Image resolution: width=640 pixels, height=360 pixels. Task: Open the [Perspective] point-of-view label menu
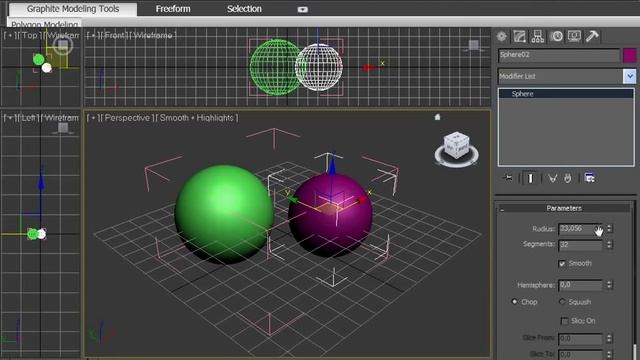tap(127, 118)
